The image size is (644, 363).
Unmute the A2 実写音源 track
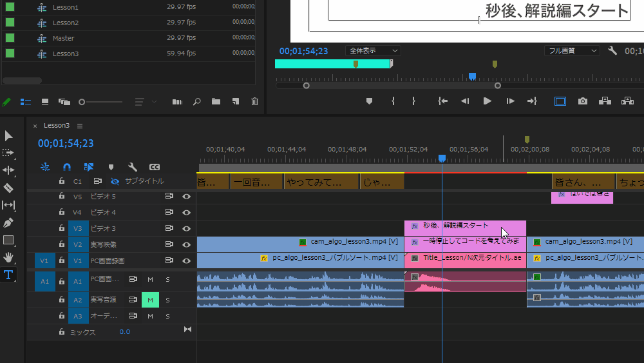[150, 300]
